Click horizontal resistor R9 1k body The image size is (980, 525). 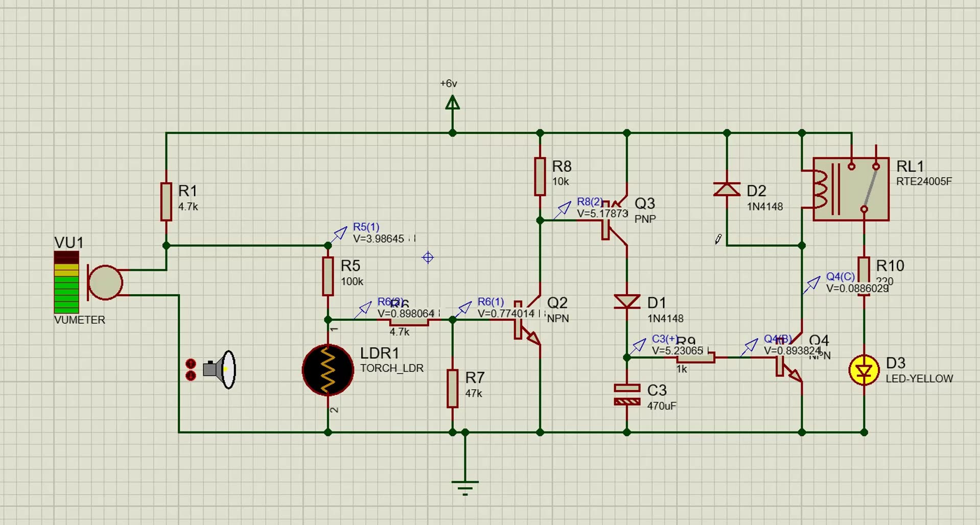695,357
